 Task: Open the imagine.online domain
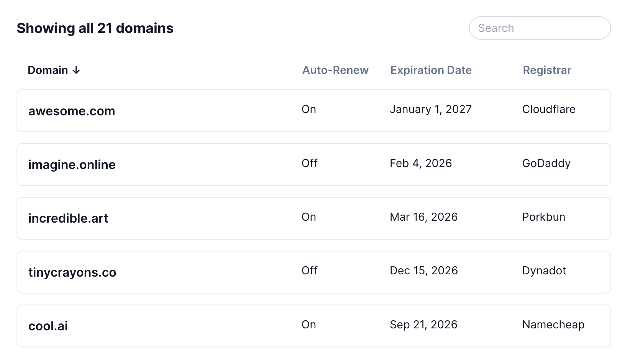(x=72, y=165)
